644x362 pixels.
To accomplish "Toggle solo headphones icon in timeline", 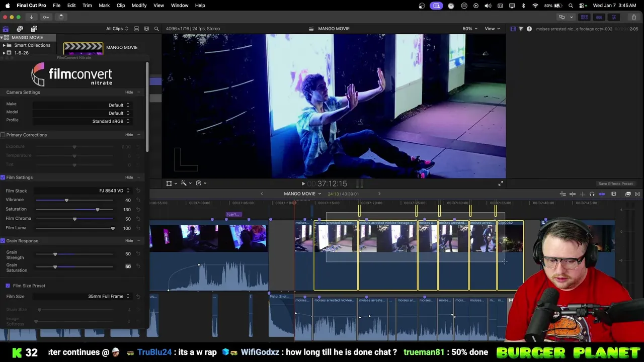I will [592, 194].
